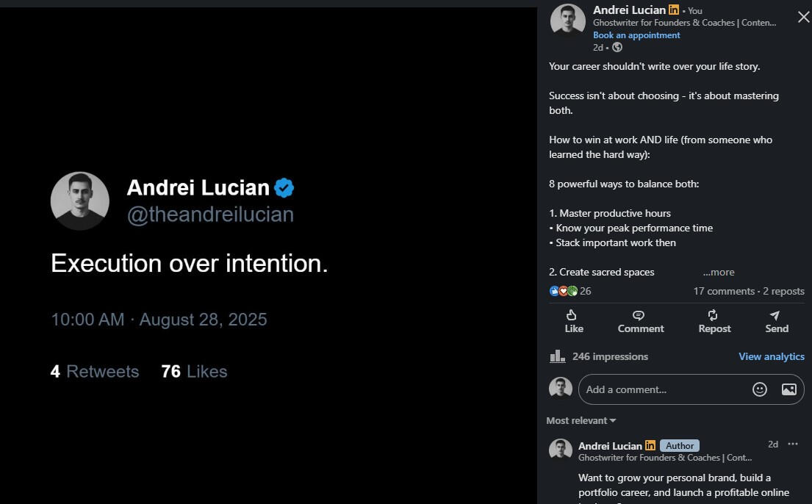Screen dimensions: 812x504
Task: Click the Comment speech bubble icon
Action: pos(639,316)
